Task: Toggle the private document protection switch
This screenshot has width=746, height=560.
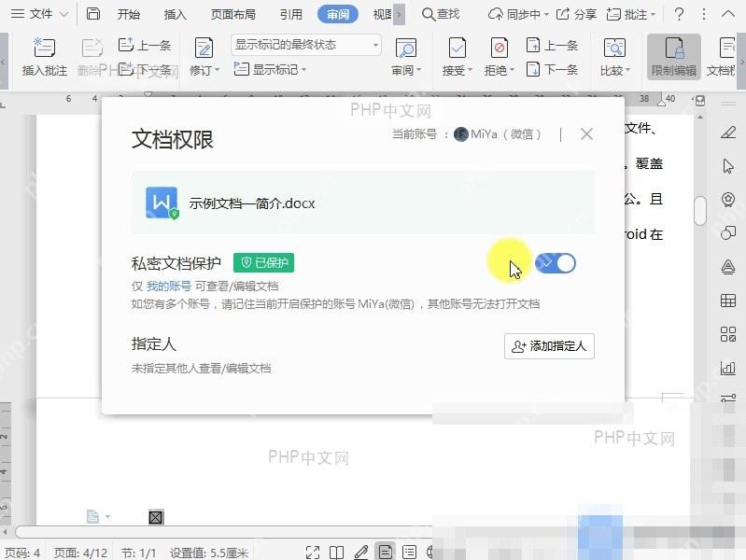Action: click(x=556, y=263)
